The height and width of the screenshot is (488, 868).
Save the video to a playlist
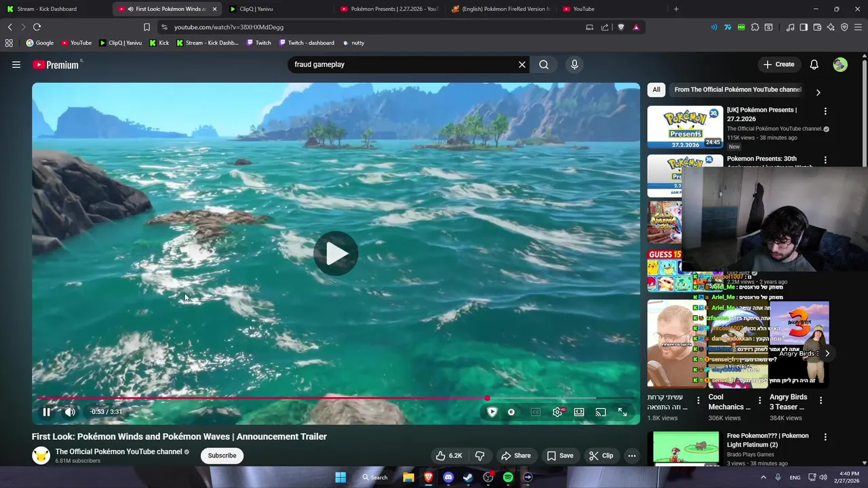click(x=560, y=455)
